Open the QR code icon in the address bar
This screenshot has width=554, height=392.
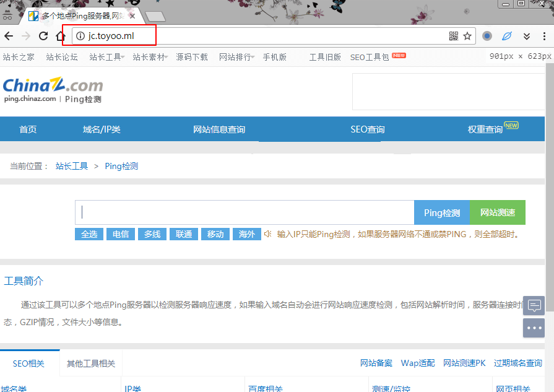coord(454,36)
